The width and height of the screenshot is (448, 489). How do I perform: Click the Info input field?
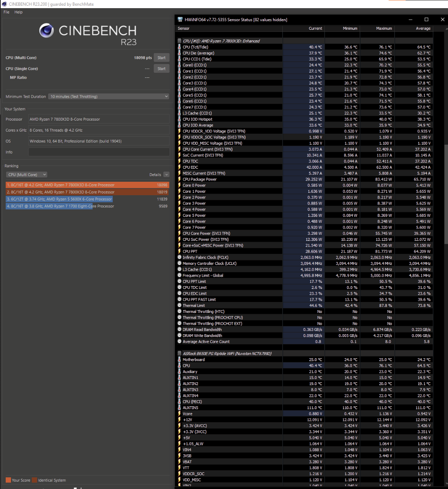99,152
